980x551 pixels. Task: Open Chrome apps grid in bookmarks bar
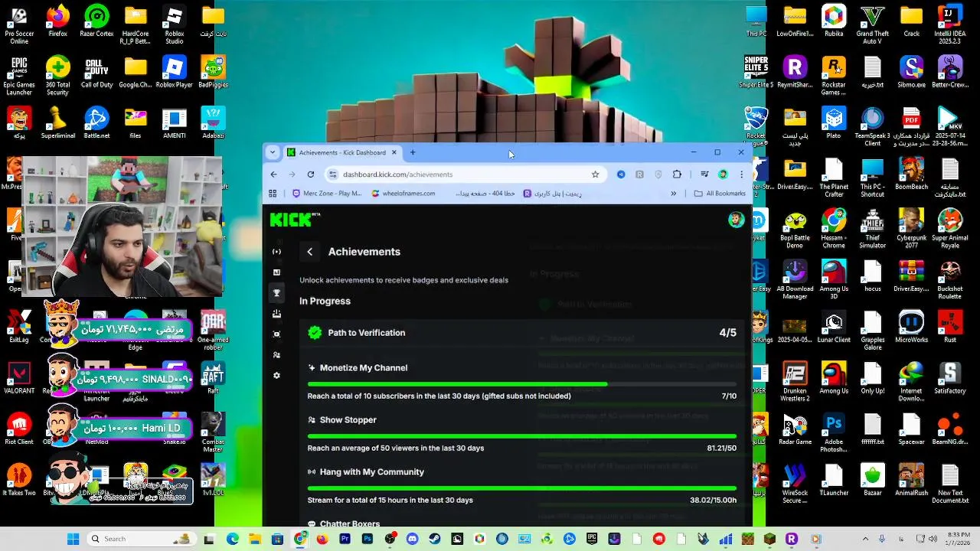(273, 194)
